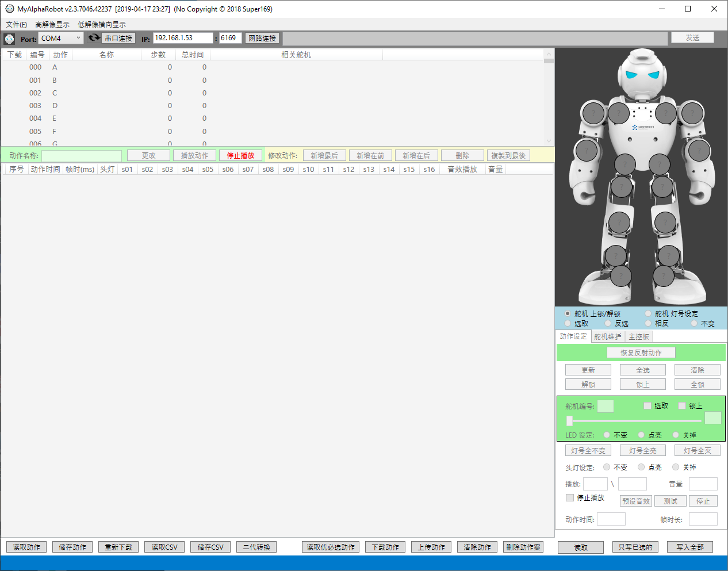Select action row 003 D
728x571 pixels.
[272, 106]
